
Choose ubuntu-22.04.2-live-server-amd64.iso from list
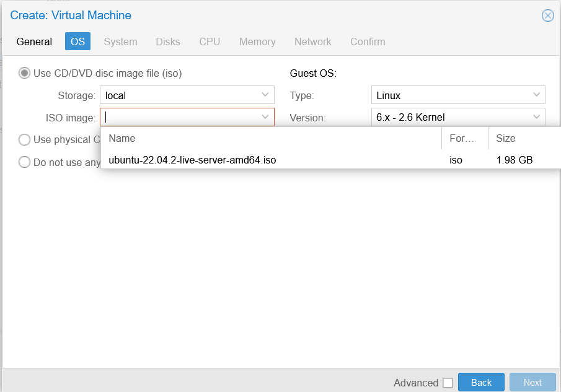[x=192, y=160]
